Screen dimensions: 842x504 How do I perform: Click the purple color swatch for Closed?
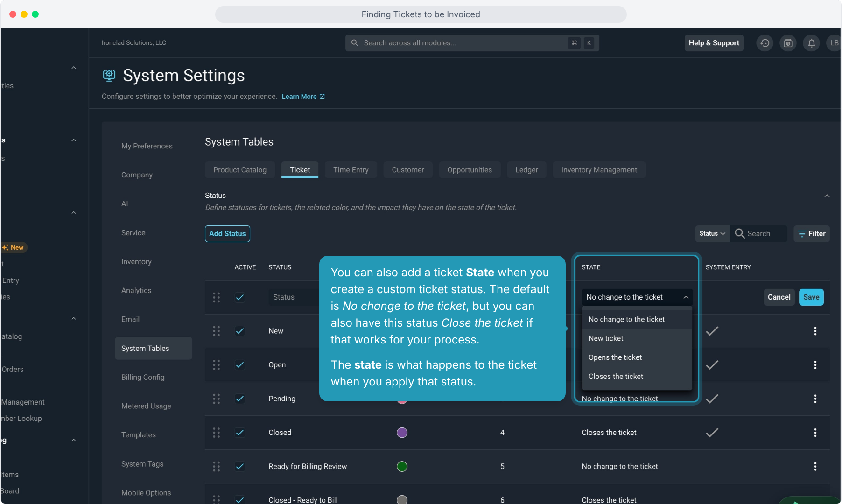tap(402, 433)
